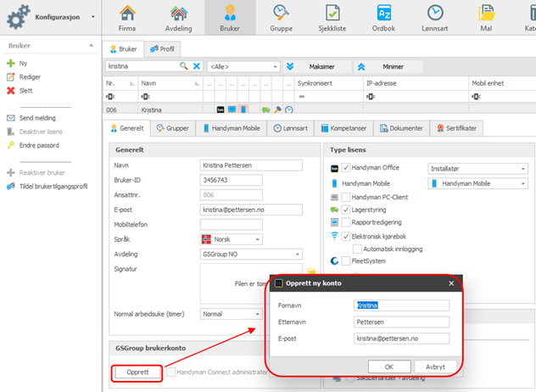The width and height of the screenshot is (536, 392).
Task: Click the red Slett delete icon
Action: click(x=11, y=91)
